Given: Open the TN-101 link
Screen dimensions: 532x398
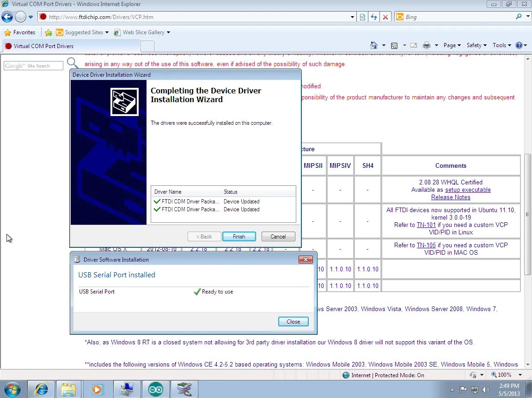Looking at the screenshot, I should [426, 225].
